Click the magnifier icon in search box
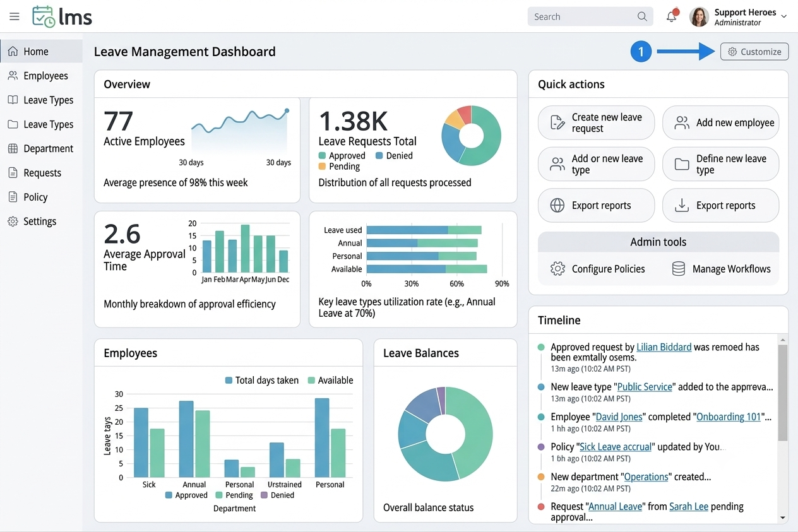 642,17
